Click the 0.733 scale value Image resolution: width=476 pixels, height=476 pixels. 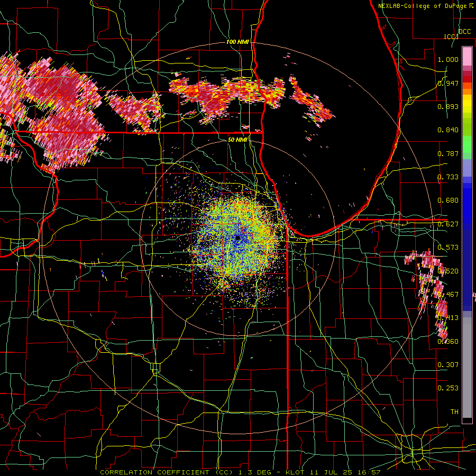(x=448, y=177)
